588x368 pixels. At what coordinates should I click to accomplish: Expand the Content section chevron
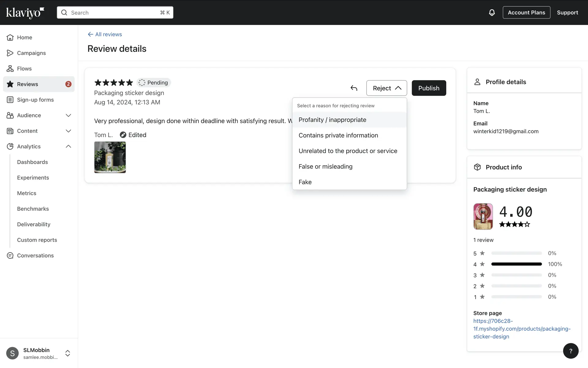68,131
